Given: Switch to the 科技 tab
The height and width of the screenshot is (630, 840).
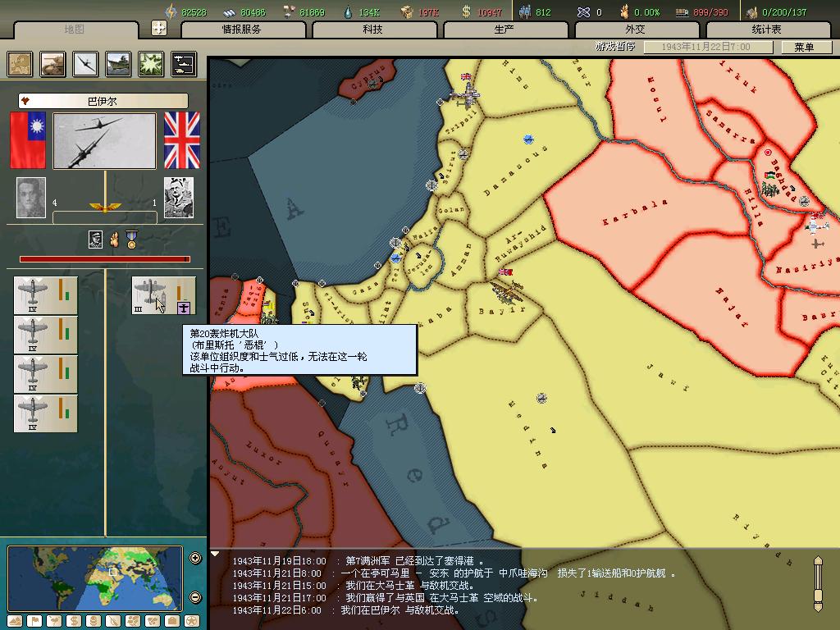Looking at the screenshot, I should 372,30.
